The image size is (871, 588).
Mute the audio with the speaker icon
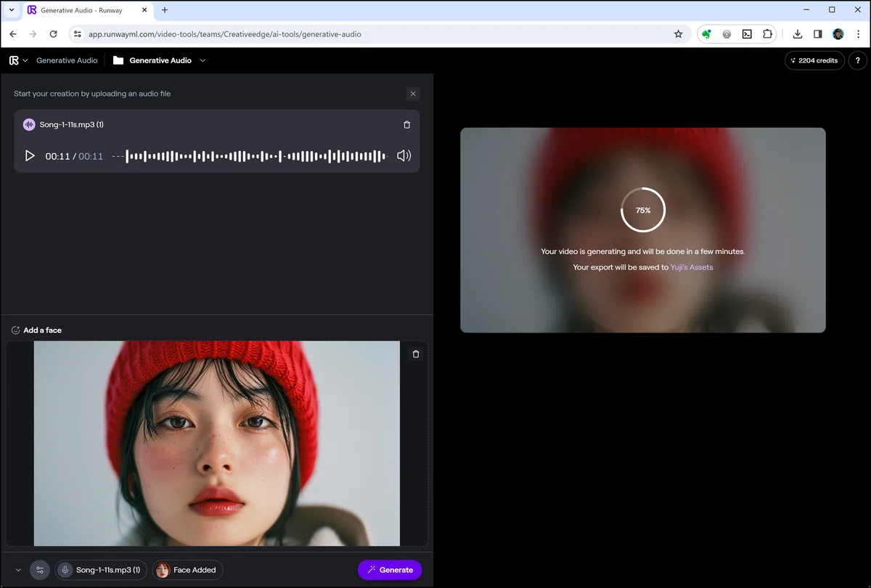(x=404, y=155)
